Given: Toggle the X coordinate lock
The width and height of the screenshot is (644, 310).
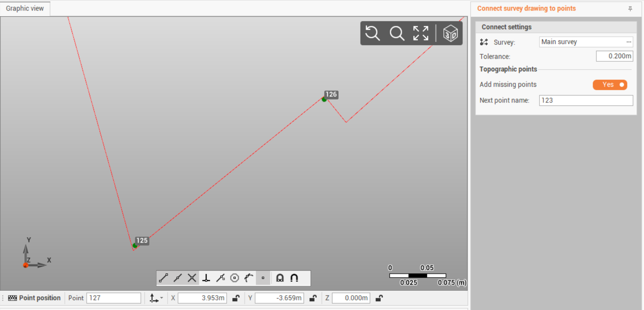Looking at the screenshot, I should click(x=235, y=298).
